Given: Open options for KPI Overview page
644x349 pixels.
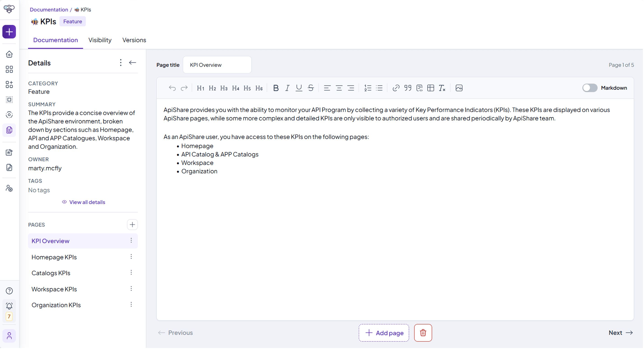Looking at the screenshot, I should pyautogui.click(x=131, y=241).
